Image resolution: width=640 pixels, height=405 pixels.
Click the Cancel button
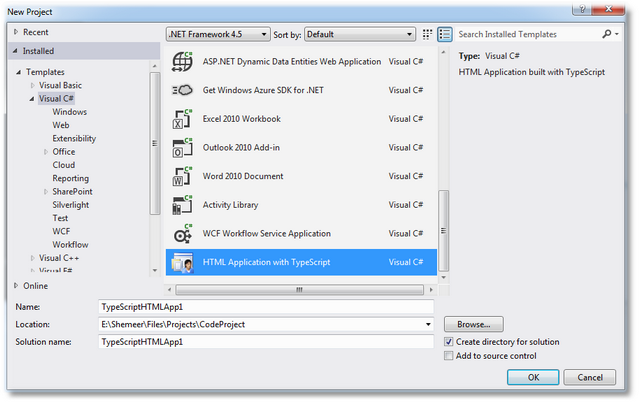[589, 377]
